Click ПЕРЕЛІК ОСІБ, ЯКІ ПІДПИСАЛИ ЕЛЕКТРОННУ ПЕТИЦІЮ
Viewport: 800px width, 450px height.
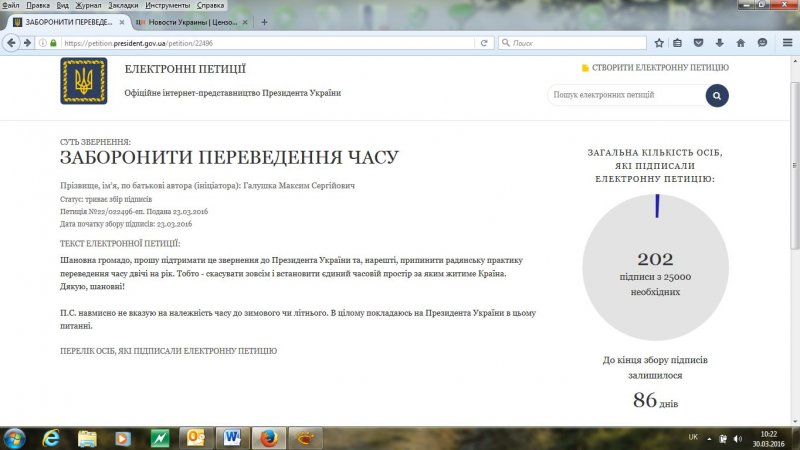coord(168,351)
